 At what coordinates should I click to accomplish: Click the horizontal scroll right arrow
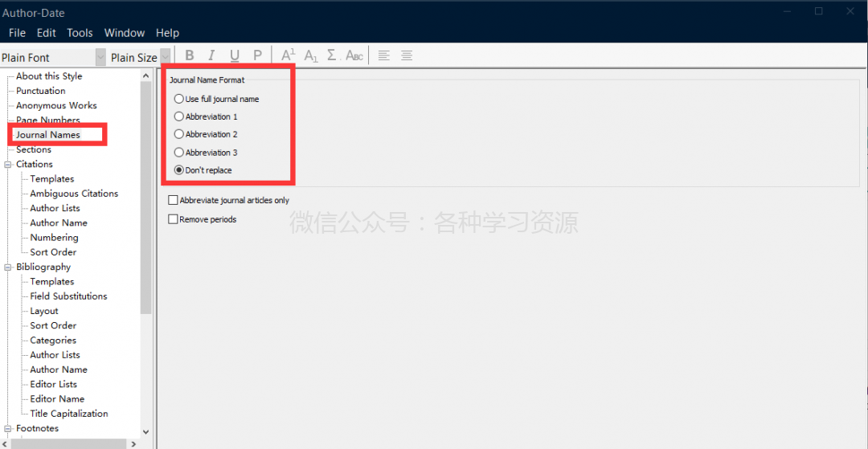coord(133,444)
